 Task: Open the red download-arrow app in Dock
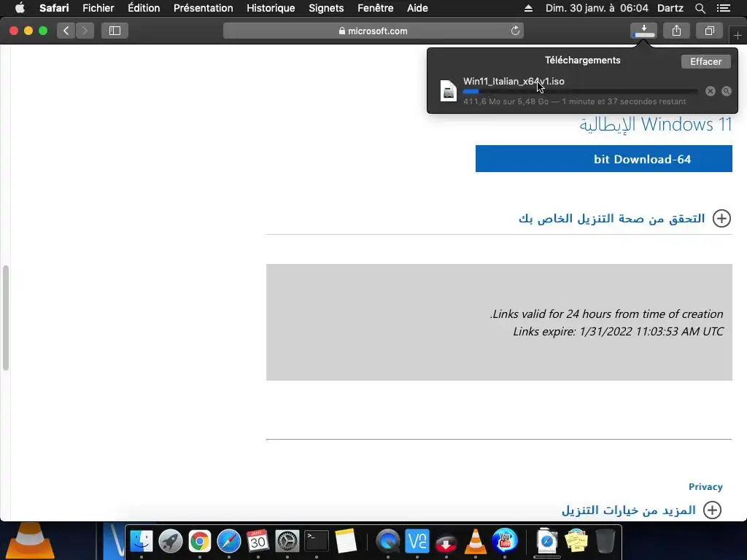pyautogui.click(x=446, y=542)
